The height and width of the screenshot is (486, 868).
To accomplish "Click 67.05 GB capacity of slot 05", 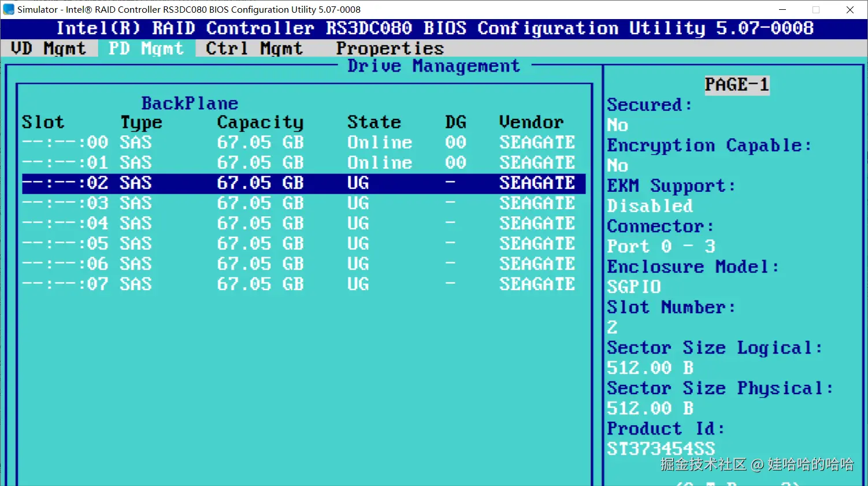I will [x=260, y=243].
